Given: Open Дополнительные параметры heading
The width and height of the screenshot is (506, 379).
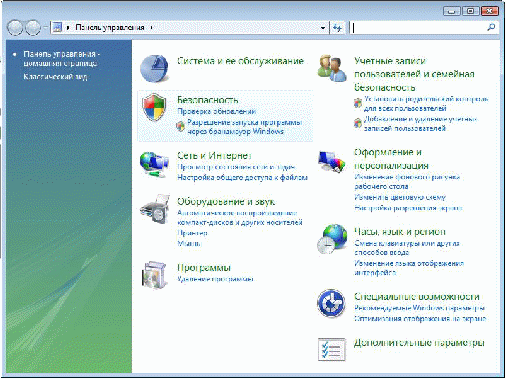Looking at the screenshot, I should tap(419, 343).
